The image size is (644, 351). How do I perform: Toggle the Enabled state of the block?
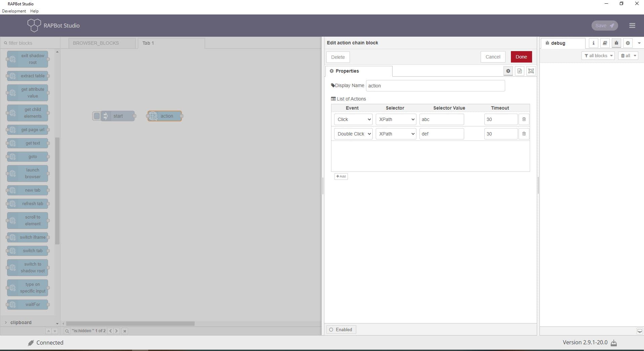pyautogui.click(x=341, y=329)
